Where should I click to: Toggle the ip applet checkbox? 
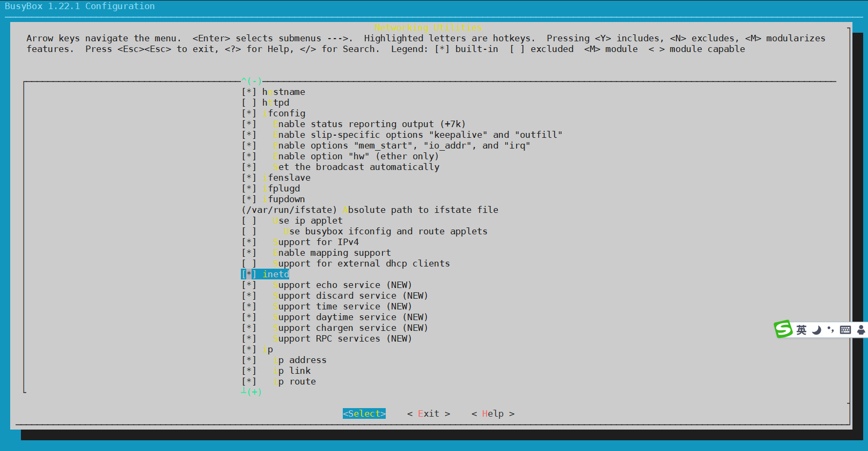tap(249, 350)
